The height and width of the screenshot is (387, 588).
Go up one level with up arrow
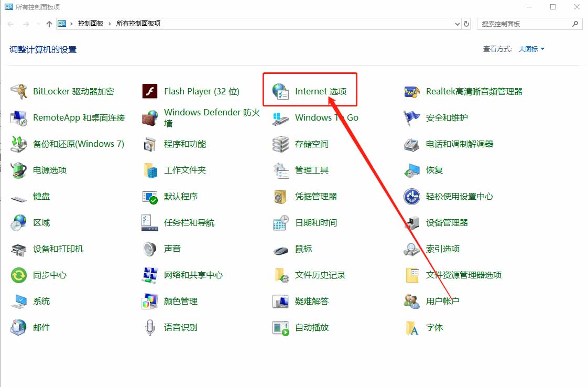click(x=49, y=24)
